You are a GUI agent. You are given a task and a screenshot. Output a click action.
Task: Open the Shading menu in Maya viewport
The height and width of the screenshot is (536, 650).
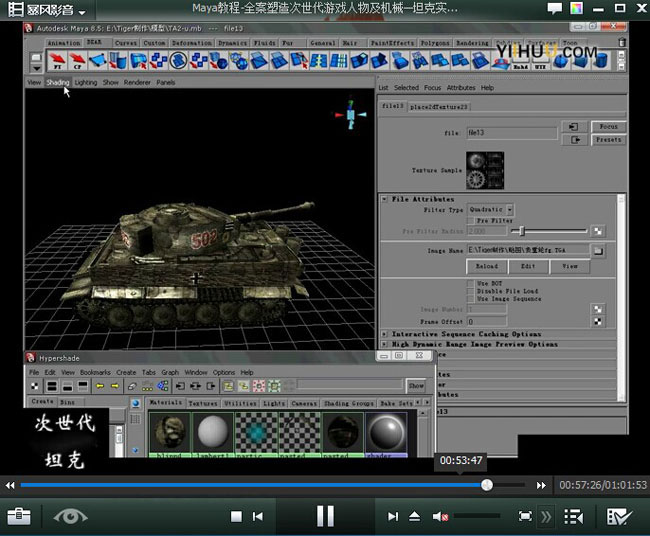57,82
